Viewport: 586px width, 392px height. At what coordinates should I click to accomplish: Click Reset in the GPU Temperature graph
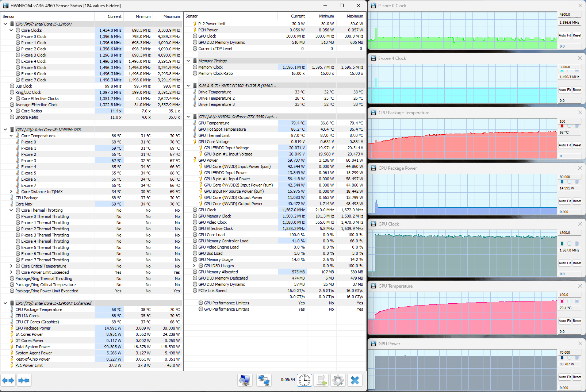pyautogui.click(x=577, y=321)
